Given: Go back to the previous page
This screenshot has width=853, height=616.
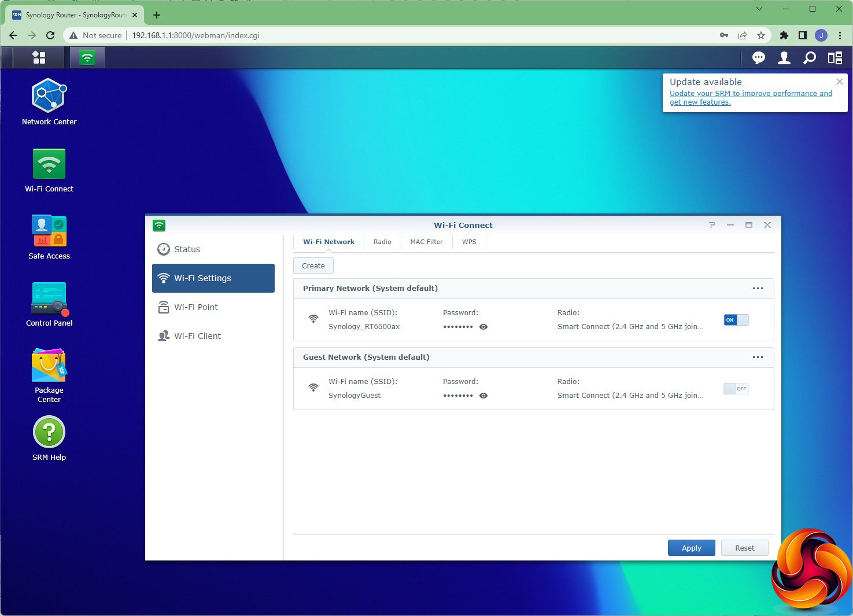Looking at the screenshot, I should click(x=13, y=35).
